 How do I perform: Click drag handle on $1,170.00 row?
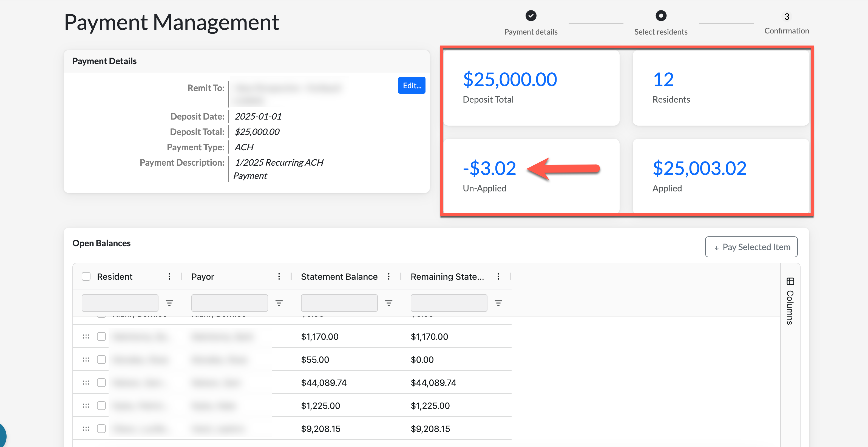coord(86,336)
